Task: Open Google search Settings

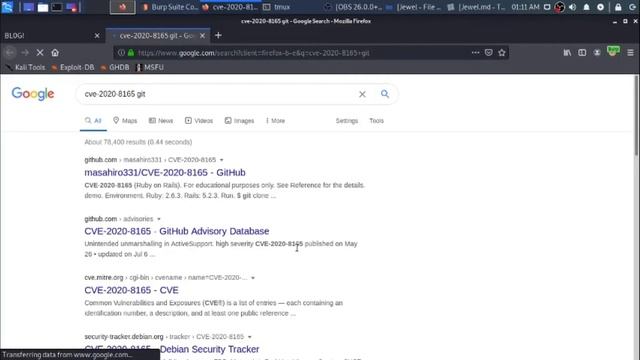Action: point(347,121)
